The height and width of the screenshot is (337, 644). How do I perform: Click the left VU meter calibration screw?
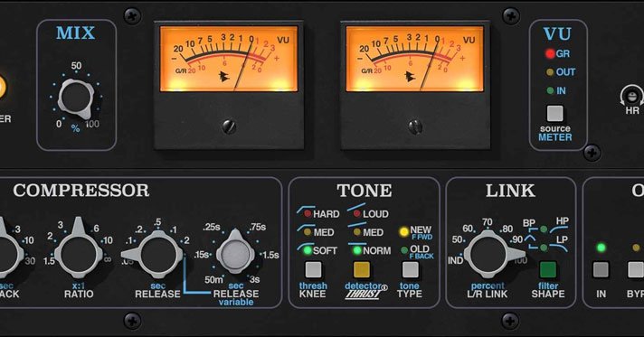[x=229, y=126]
